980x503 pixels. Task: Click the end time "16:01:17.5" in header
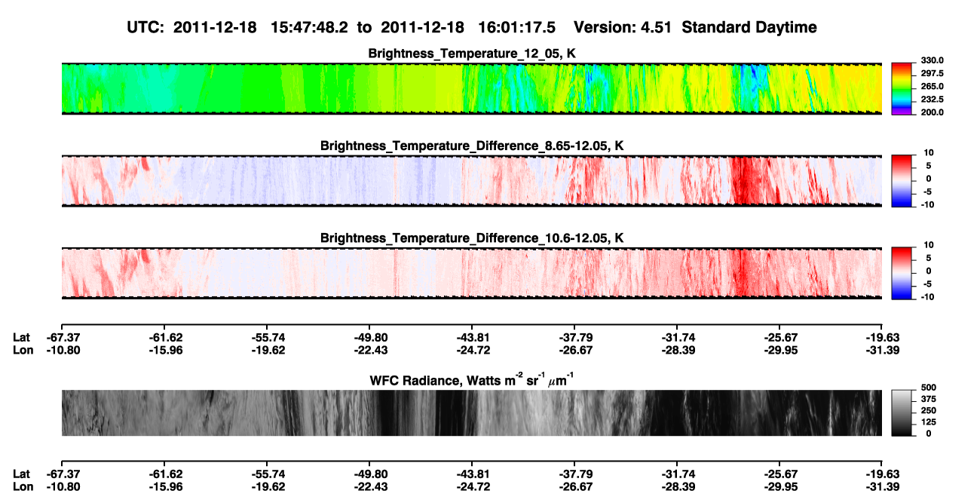click(516, 27)
